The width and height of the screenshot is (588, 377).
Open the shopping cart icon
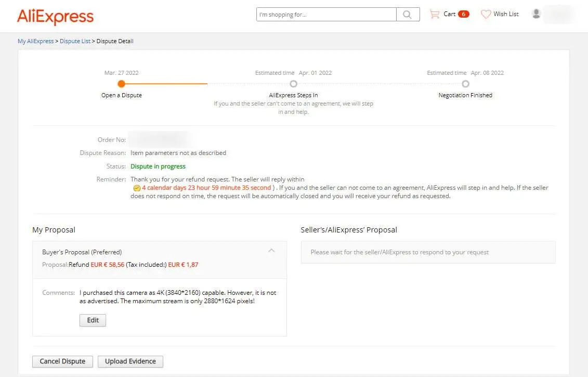point(435,14)
